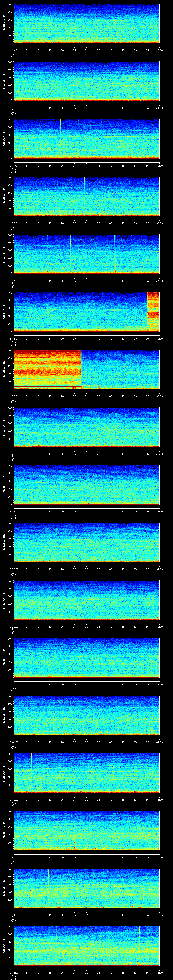Click the Frequency (Hz) axis label of 16:35 panel

click(x=4, y=369)
